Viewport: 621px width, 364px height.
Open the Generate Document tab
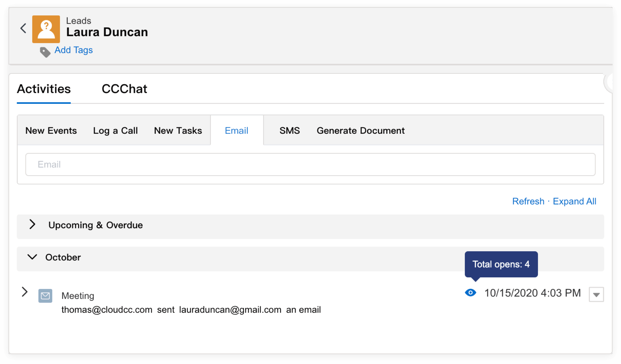(x=360, y=130)
